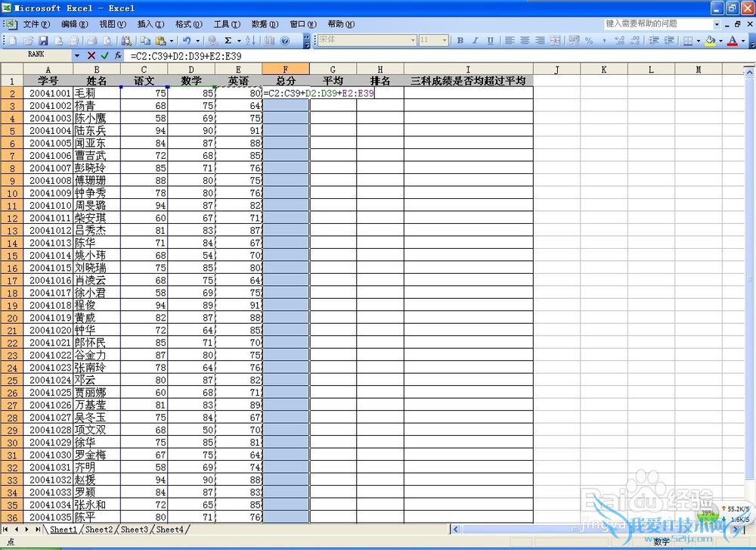Click the first sheet navigation arrow
This screenshot has width=756, height=550.
tap(5, 530)
